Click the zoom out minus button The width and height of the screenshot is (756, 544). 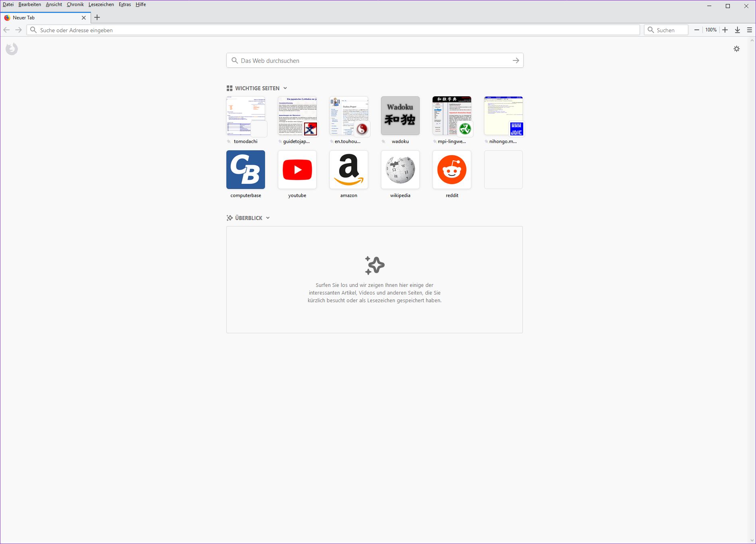697,30
